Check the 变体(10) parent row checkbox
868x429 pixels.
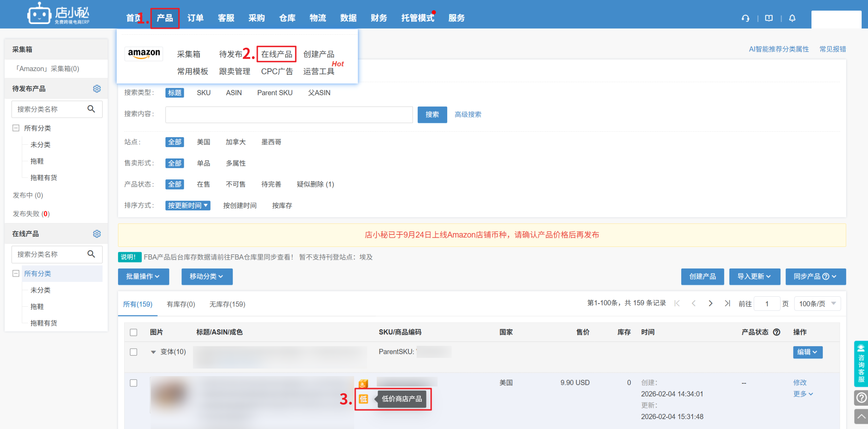[x=133, y=352]
